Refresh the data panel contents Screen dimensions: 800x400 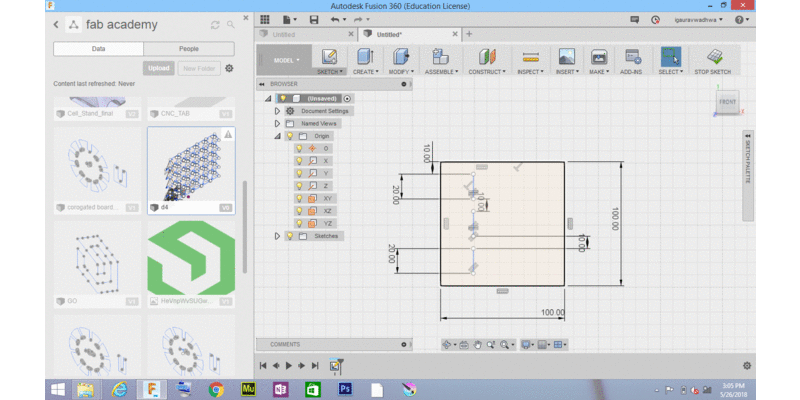coord(215,25)
